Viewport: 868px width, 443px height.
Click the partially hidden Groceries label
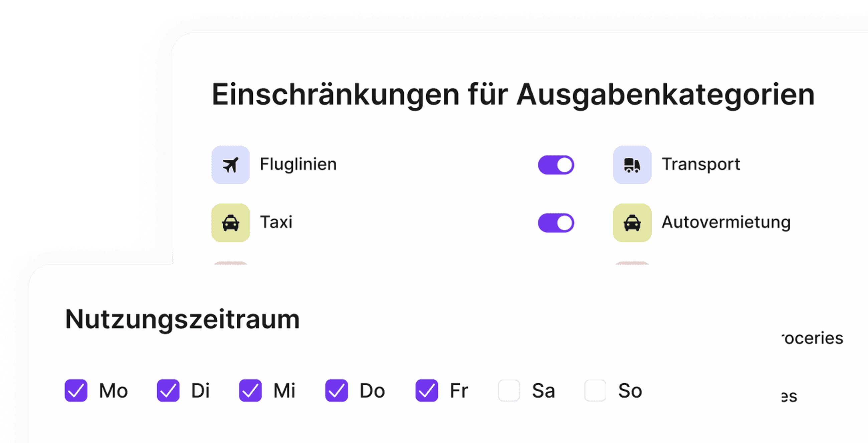click(x=812, y=338)
